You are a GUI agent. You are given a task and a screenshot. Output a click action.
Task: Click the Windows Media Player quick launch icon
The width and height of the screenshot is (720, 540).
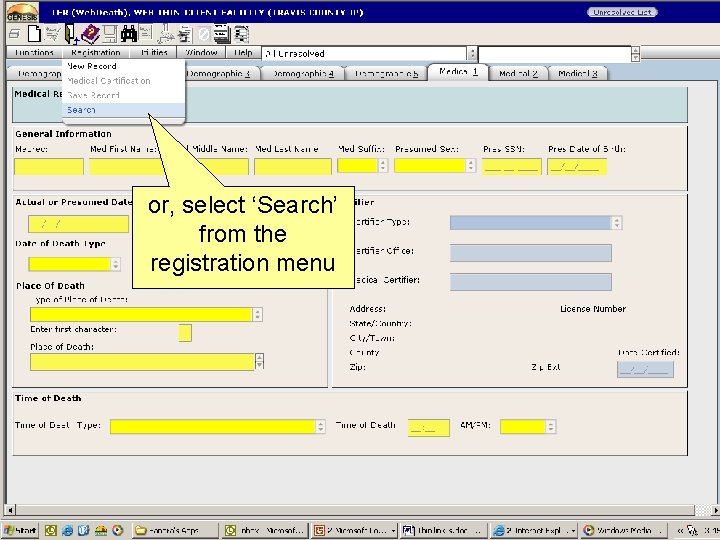pyautogui.click(x=118, y=531)
